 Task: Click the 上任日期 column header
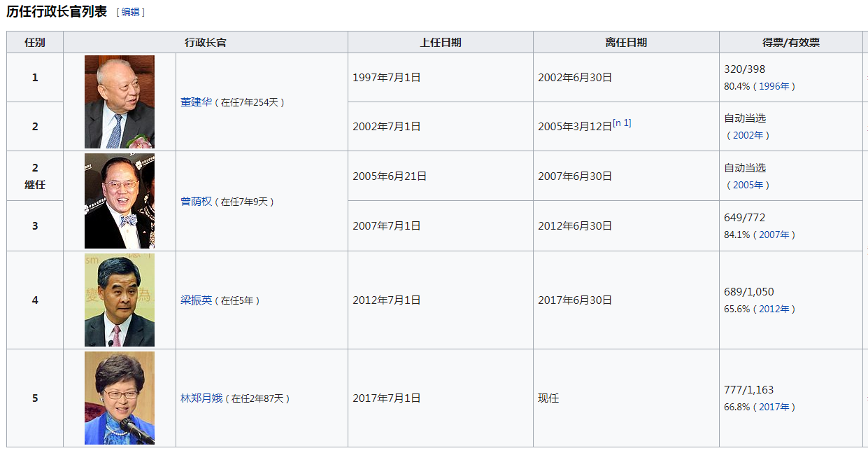[x=441, y=43]
